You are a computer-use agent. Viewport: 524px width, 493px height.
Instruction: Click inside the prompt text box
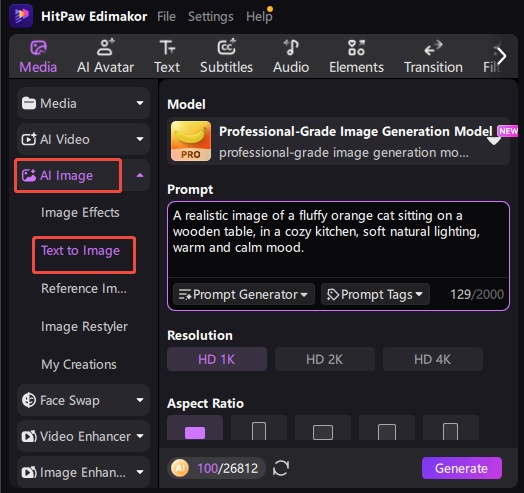[338, 239]
